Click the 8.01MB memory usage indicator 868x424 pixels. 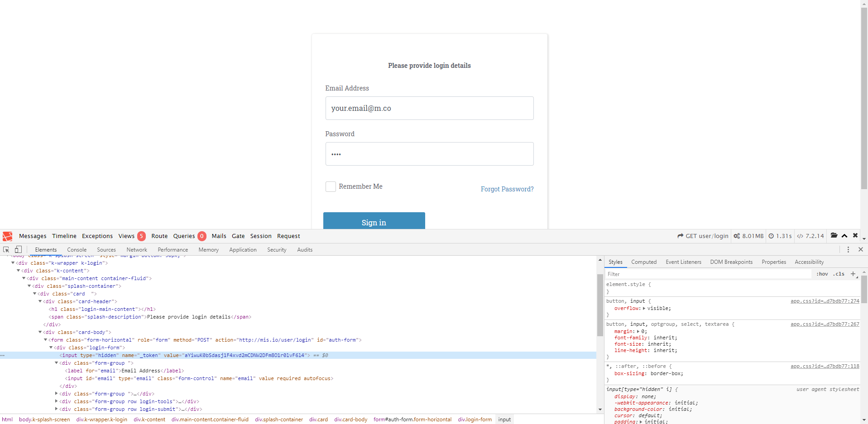(748, 236)
